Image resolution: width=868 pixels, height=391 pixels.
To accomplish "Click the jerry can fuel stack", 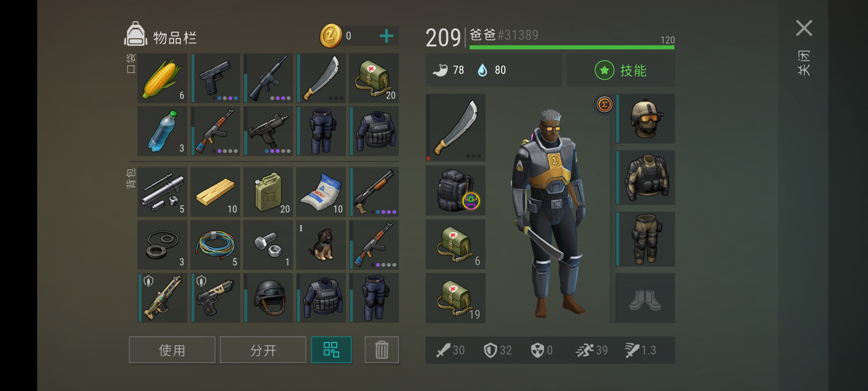I will [x=268, y=191].
